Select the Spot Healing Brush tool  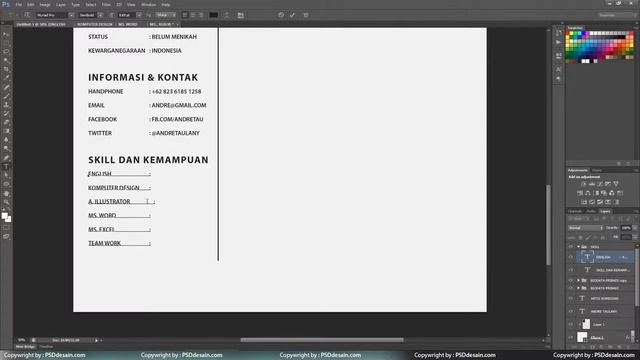pyautogui.click(x=6, y=87)
